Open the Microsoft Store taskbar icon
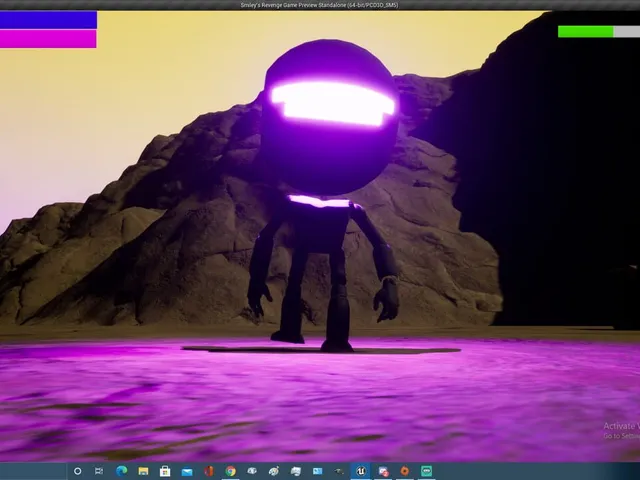The image size is (640, 480). (x=165, y=471)
